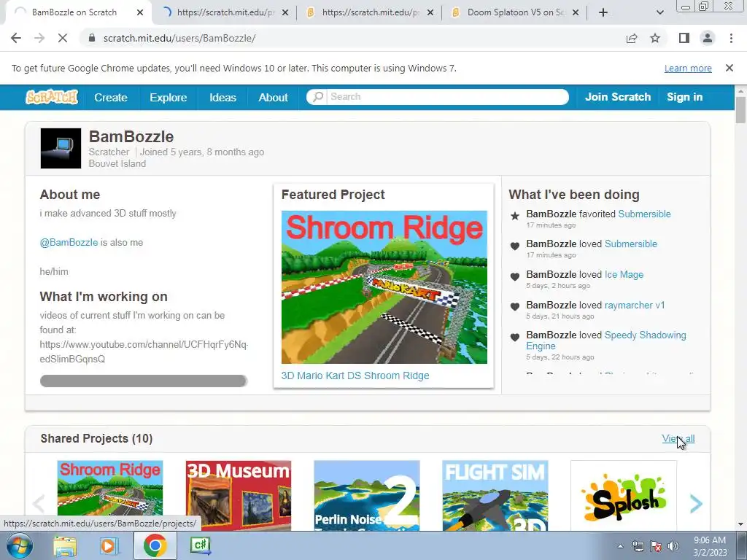Click the browser forward arrow
Screen dimensions: 747x560
[39, 38]
